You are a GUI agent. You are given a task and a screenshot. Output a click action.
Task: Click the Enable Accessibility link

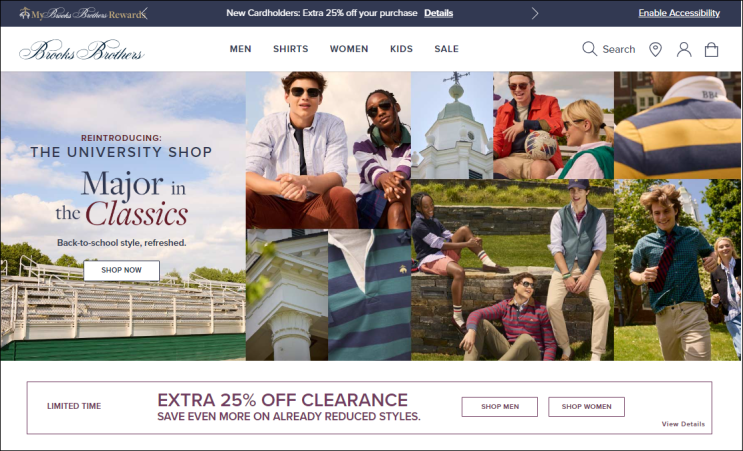(x=679, y=13)
